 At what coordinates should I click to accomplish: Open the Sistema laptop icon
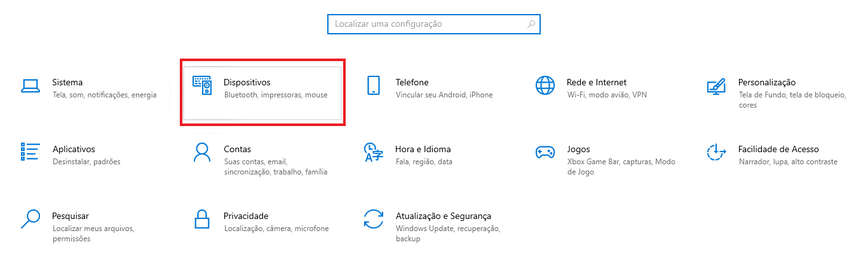point(30,86)
